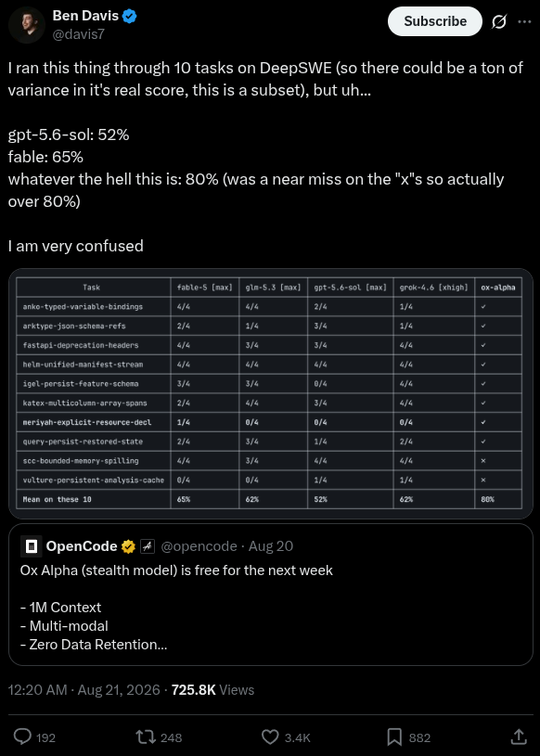Open the @opencode handle in quoted post
Image resolution: width=540 pixels, height=756 pixels.
[x=199, y=546]
